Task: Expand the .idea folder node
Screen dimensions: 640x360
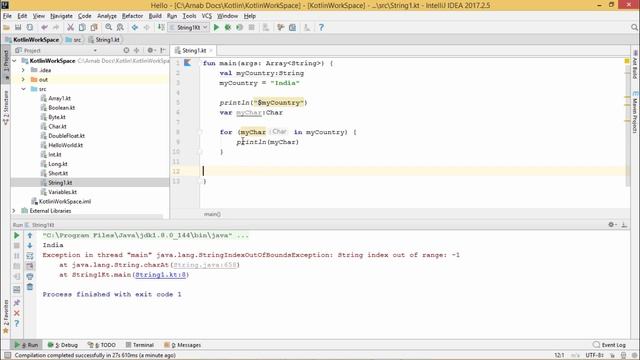Action: tap(23, 70)
